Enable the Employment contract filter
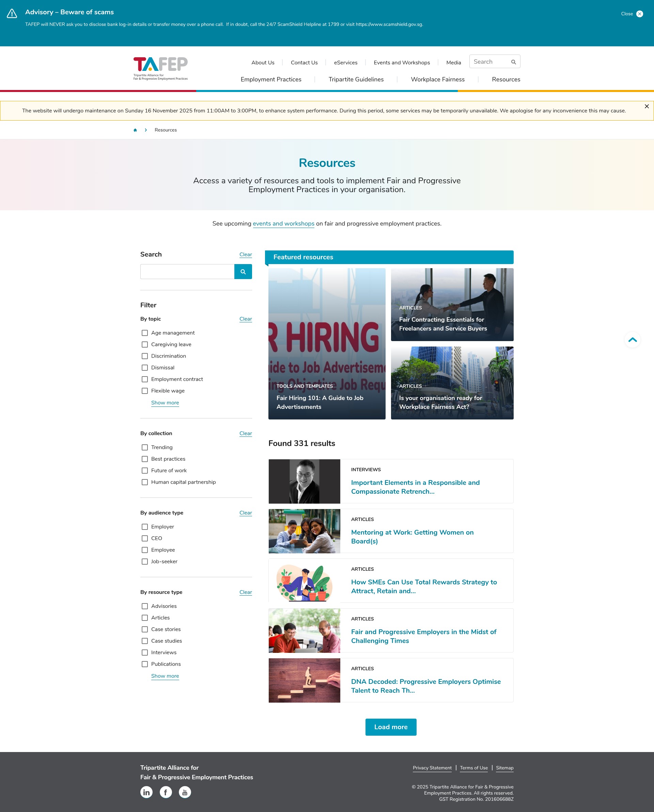This screenshot has height=812, width=654. pos(145,379)
